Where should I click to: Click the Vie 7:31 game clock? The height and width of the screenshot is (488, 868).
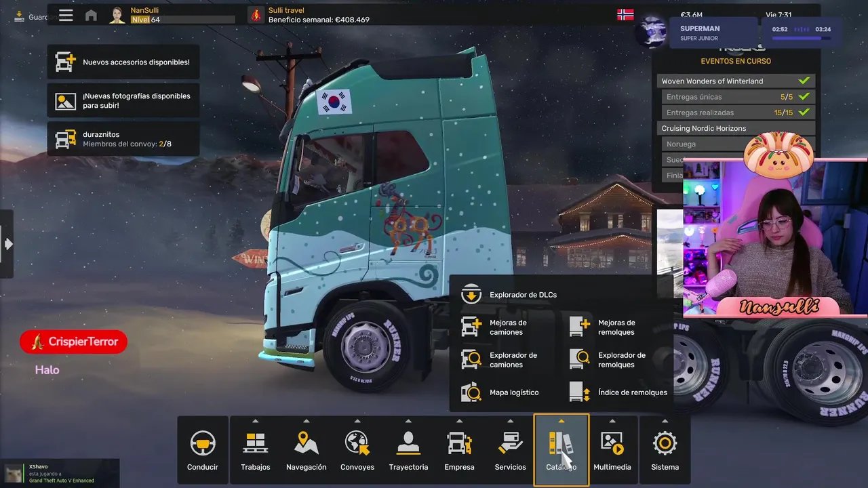point(778,14)
